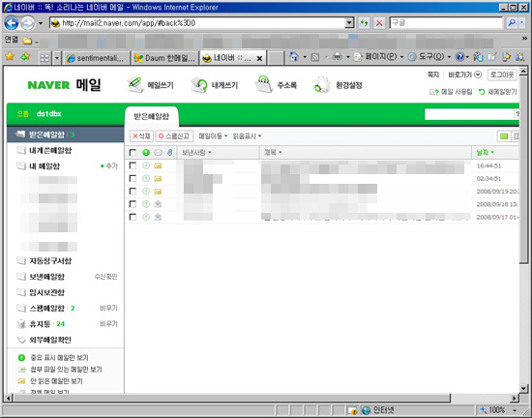The width and height of the screenshot is (532, 418).
Task: Check the 2008/09/17 mail checkbox
Action: [x=133, y=217]
